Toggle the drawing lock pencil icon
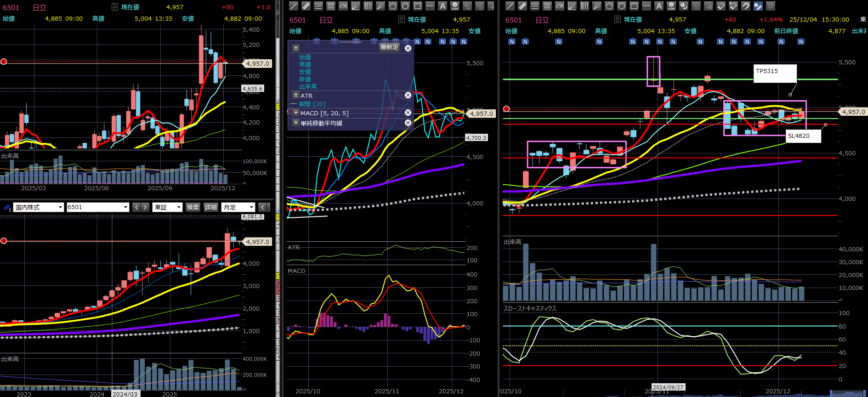 (x=758, y=6)
